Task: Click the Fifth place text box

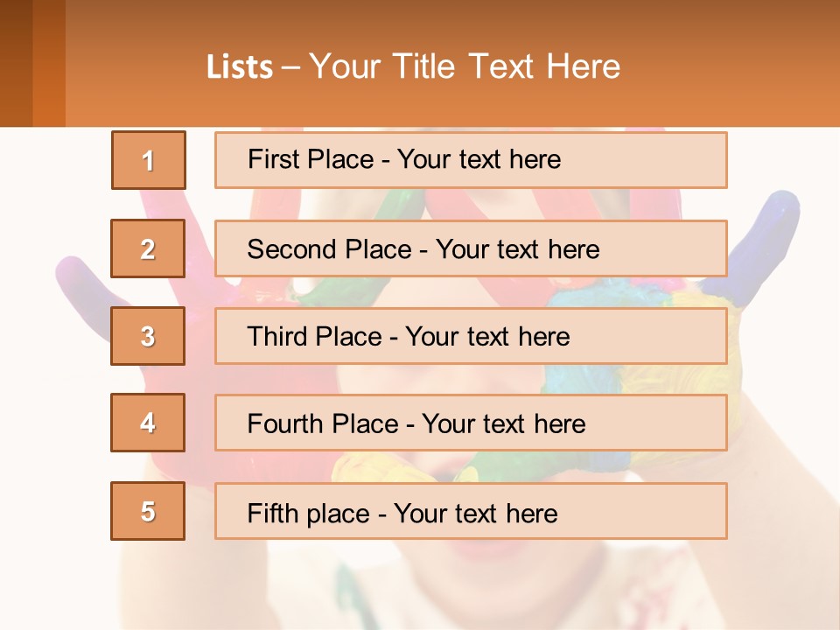Action: click(x=471, y=511)
